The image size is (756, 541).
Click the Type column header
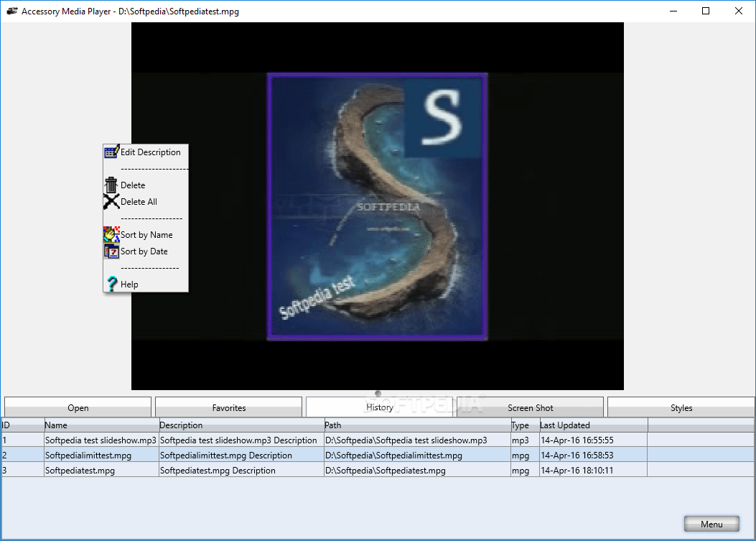[525, 425]
